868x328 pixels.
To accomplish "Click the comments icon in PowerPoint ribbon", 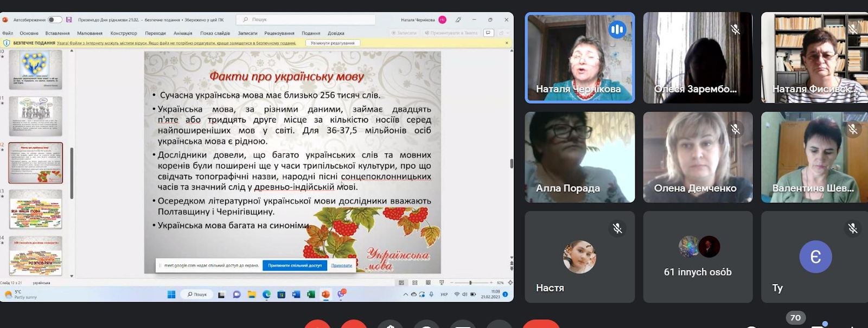I will pyautogui.click(x=488, y=33).
